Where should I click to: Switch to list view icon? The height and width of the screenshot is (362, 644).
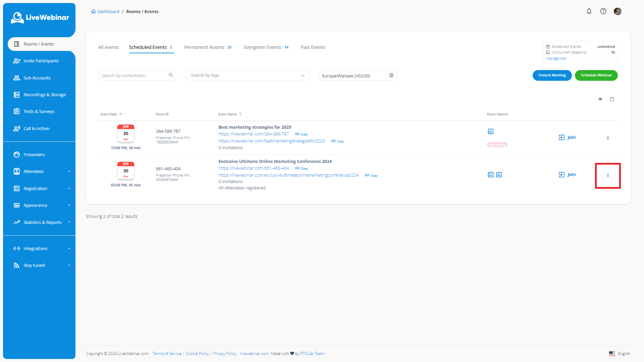click(600, 99)
